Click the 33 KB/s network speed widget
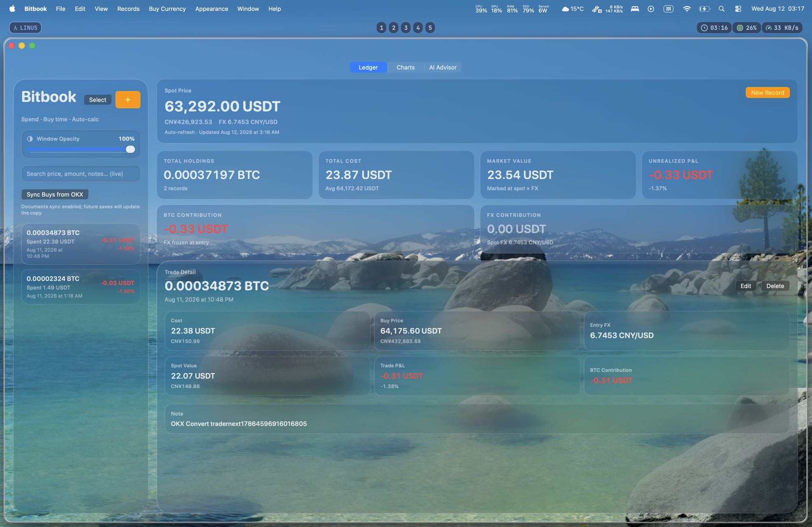Screen dimensions: 812x527 tap(782, 28)
